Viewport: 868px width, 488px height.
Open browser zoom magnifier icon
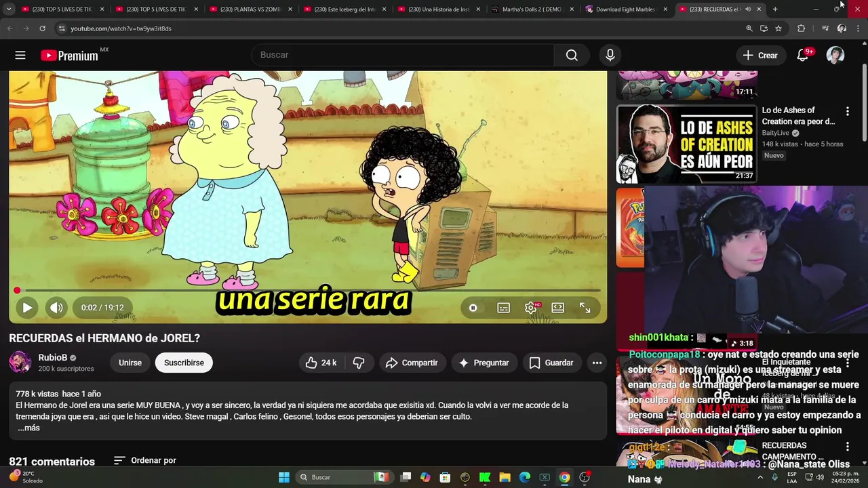tap(749, 28)
